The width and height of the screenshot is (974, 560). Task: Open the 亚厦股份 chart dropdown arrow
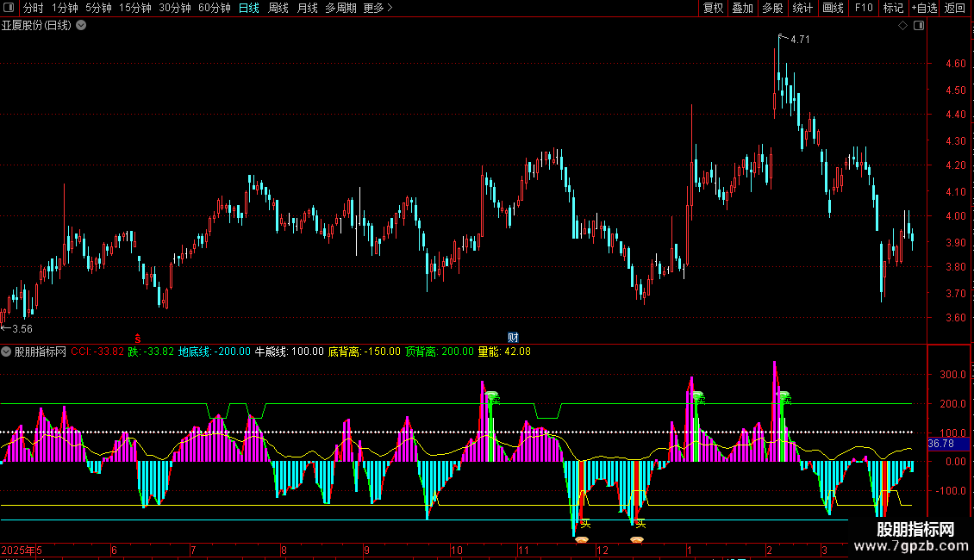[81, 26]
